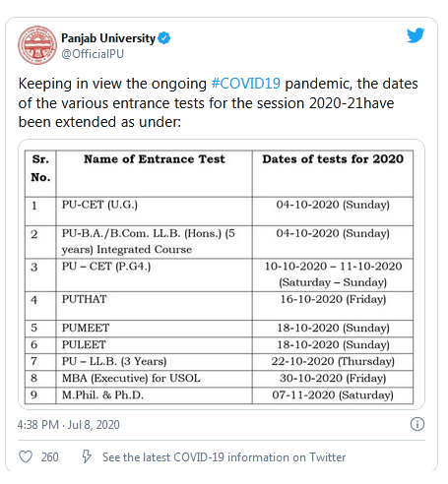Click the PU-CET (U.G.) row in table image
Screen dimensions: 448x484
tap(219, 212)
